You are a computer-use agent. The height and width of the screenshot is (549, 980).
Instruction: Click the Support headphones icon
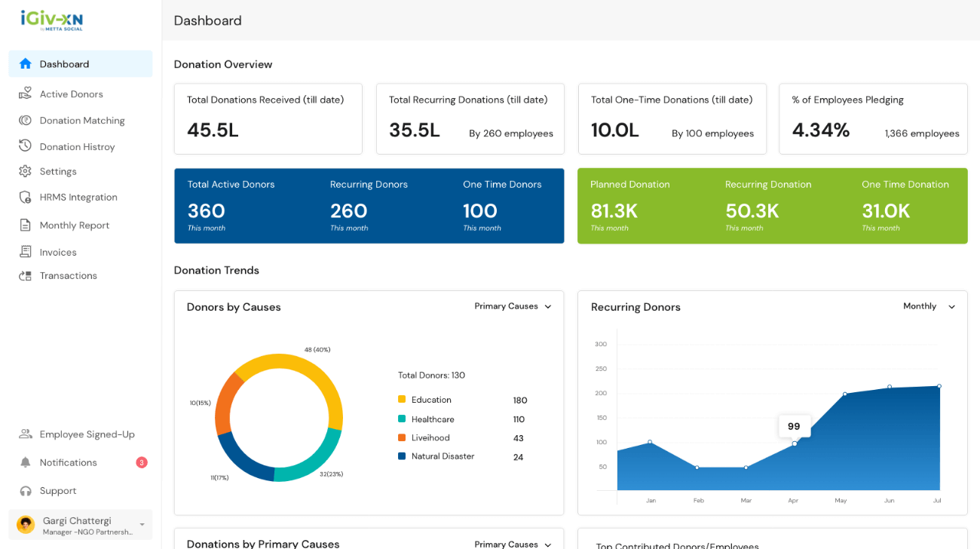click(26, 491)
